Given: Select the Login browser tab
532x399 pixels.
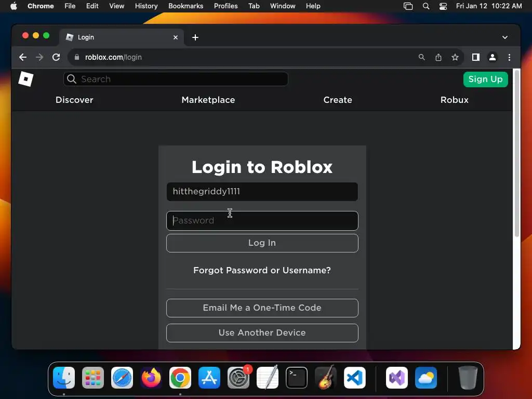Looking at the screenshot, I should pyautogui.click(x=122, y=37).
